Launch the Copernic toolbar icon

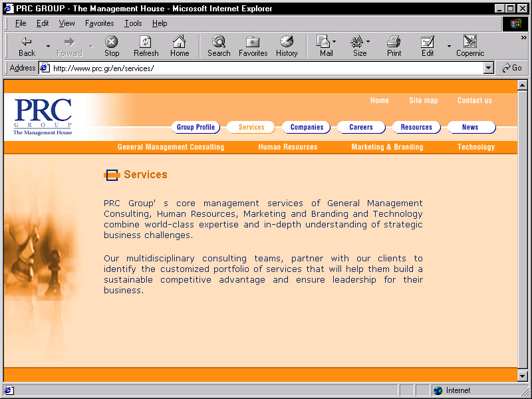[x=470, y=42]
